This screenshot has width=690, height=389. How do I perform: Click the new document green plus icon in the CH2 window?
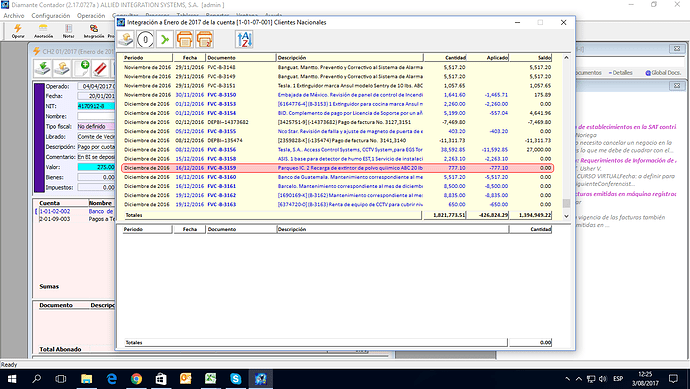coord(82,68)
